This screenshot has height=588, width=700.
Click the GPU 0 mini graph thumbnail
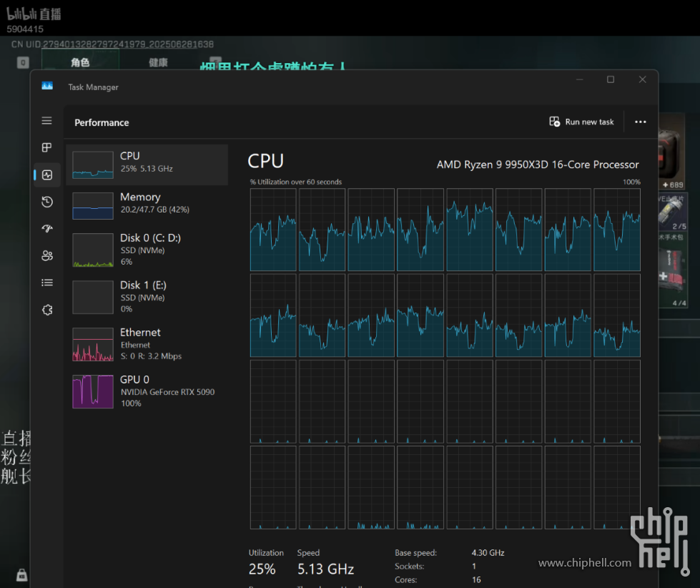click(x=93, y=391)
